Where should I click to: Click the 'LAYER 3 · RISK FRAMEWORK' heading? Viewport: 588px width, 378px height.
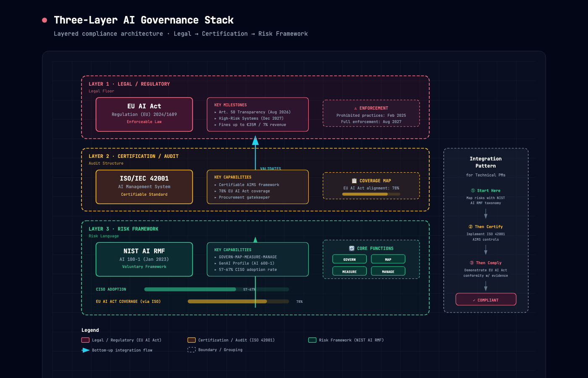(x=123, y=229)
